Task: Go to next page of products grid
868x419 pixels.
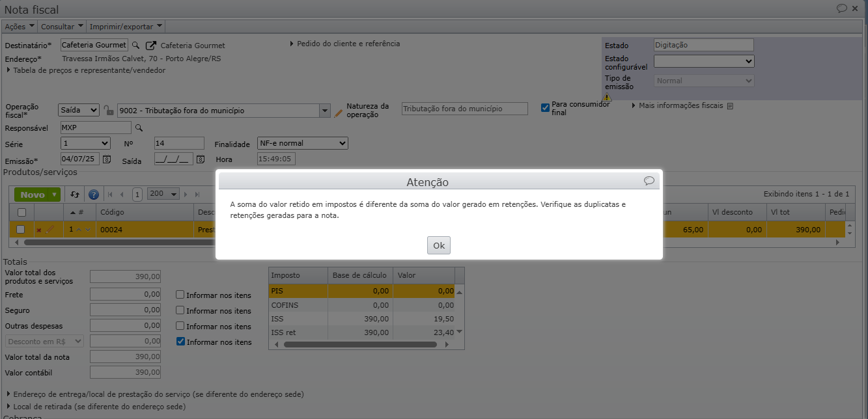Action: pyautogui.click(x=187, y=195)
